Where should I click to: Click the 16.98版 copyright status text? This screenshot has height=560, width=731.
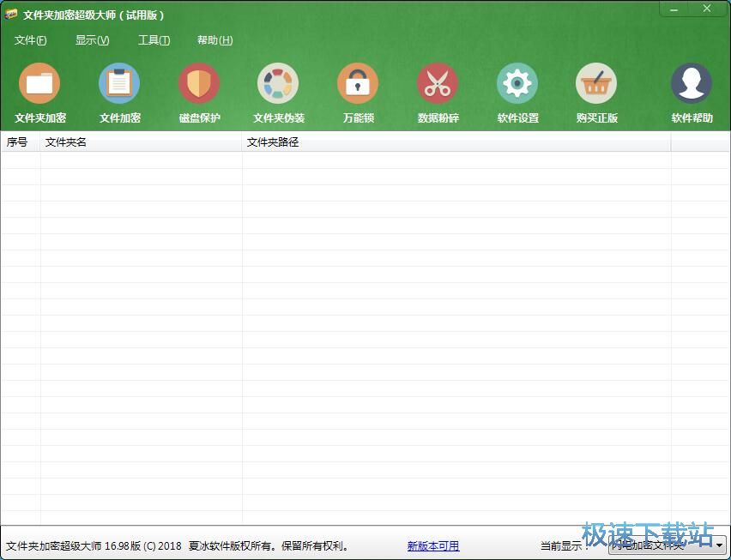coord(177,545)
